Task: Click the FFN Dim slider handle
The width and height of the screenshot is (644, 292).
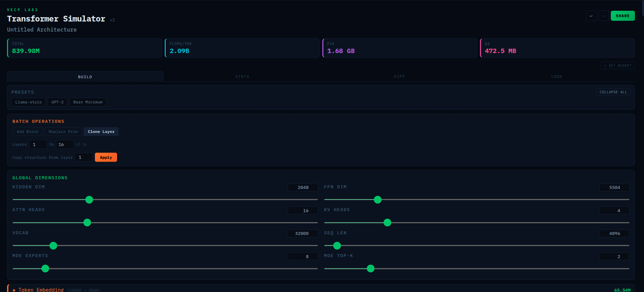Action: click(x=377, y=200)
